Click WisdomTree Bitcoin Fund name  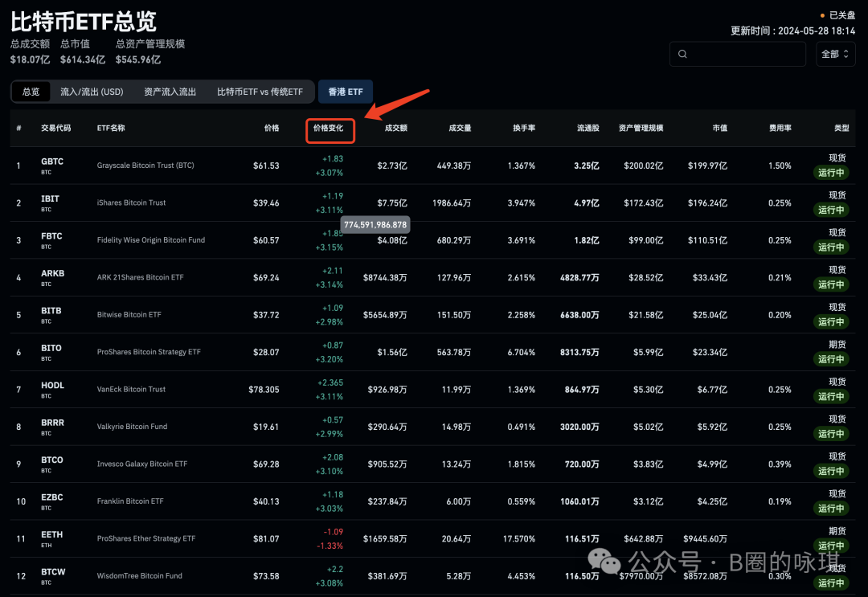[140, 576]
